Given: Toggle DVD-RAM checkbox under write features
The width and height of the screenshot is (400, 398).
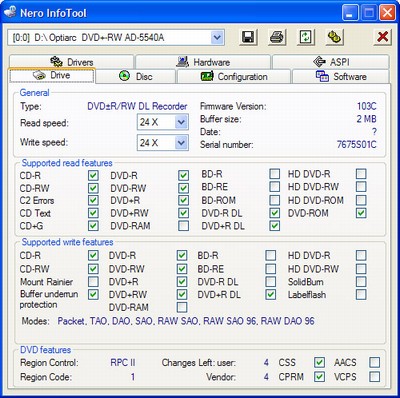Looking at the screenshot, I should [182, 307].
